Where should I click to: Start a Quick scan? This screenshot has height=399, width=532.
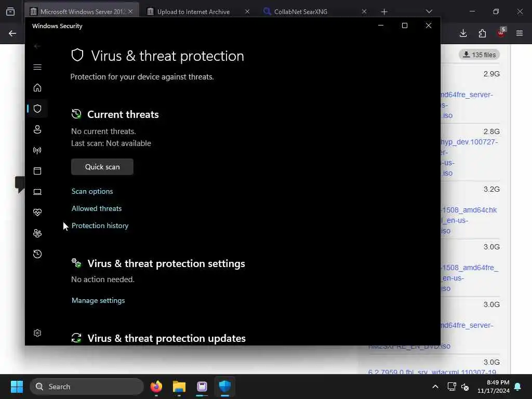[102, 167]
